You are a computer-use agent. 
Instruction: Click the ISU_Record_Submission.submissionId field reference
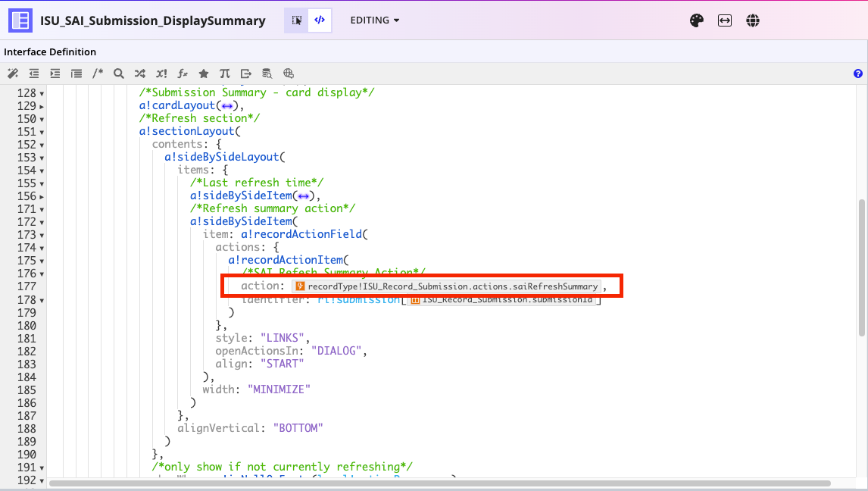pyautogui.click(x=501, y=299)
